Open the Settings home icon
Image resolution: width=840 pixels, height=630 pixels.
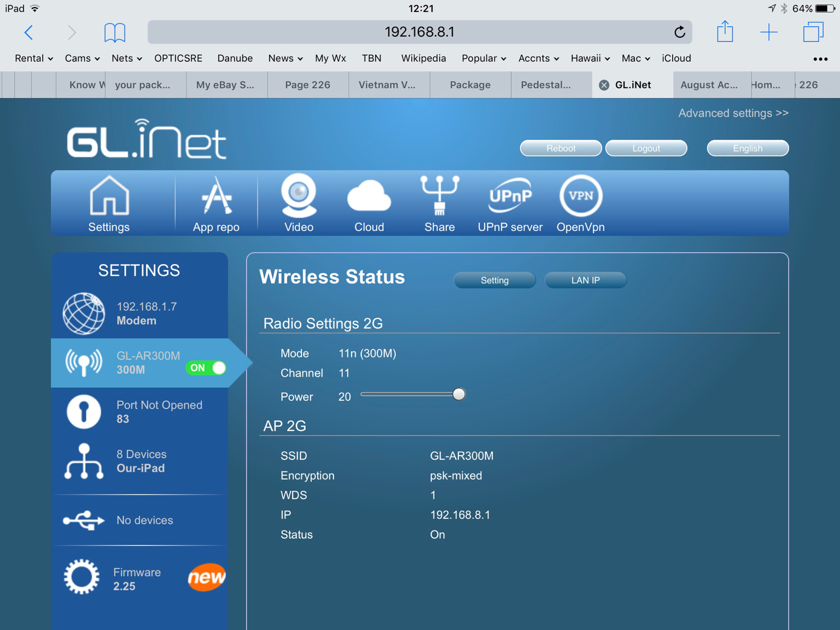tap(109, 203)
